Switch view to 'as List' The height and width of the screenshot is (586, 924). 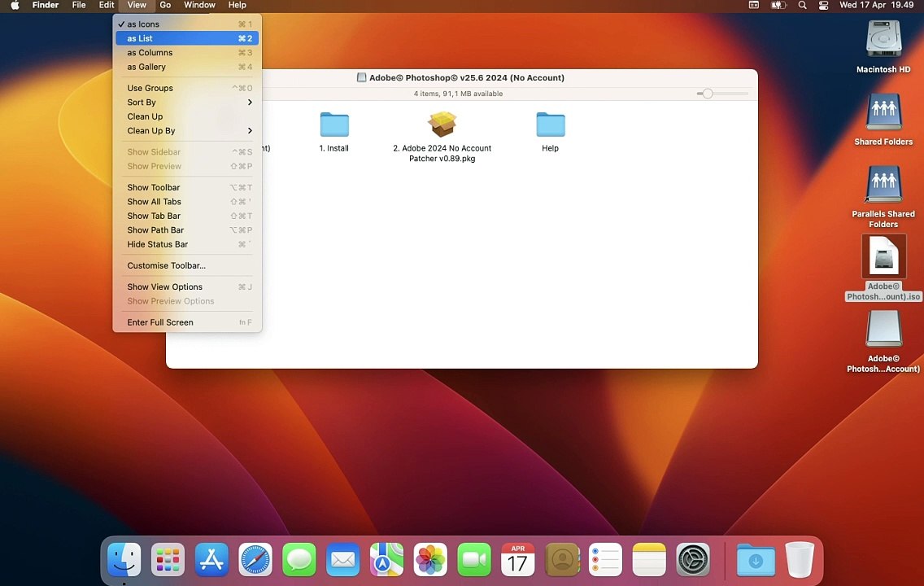[x=187, y=38]
